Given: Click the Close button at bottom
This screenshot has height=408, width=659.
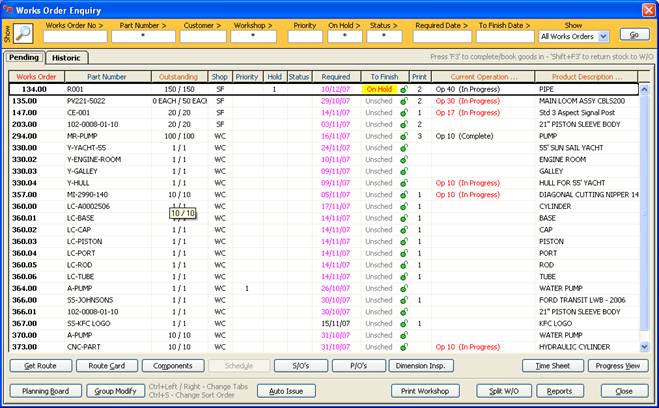Looking at the screenshot, I should click(624, 391).
